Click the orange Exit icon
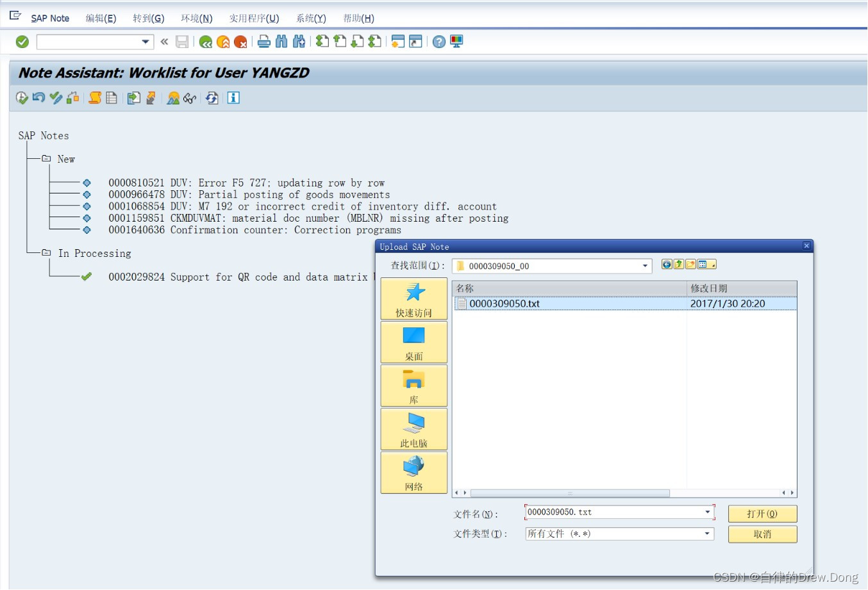Viewport: 868px width, 590px height. (x=223, y=42)
